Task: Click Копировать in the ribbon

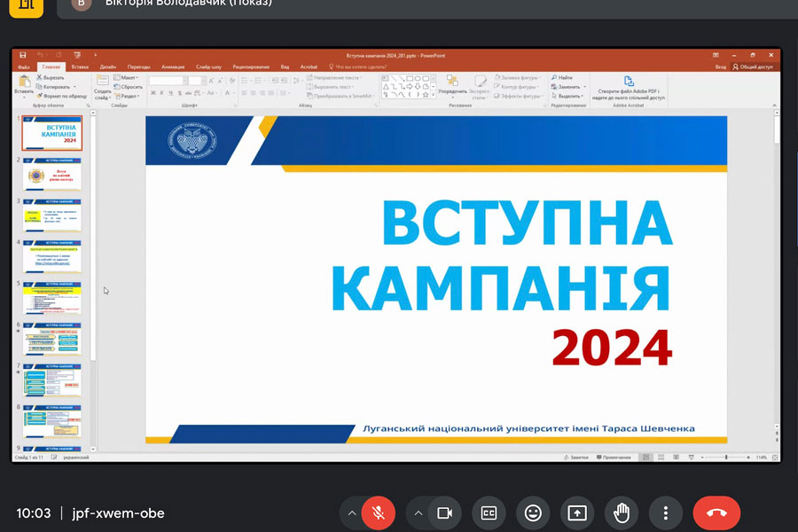Action: pyautogui.click(x=53, y=87)
